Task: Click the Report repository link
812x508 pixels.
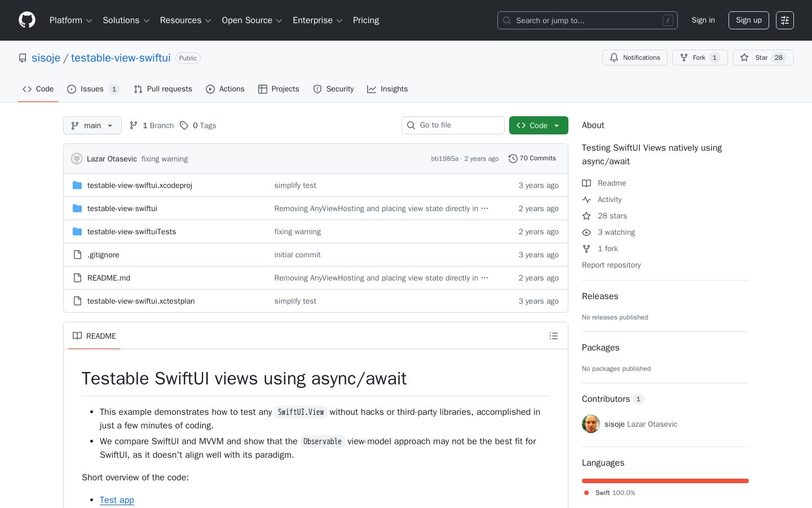Action: (611, 265)
